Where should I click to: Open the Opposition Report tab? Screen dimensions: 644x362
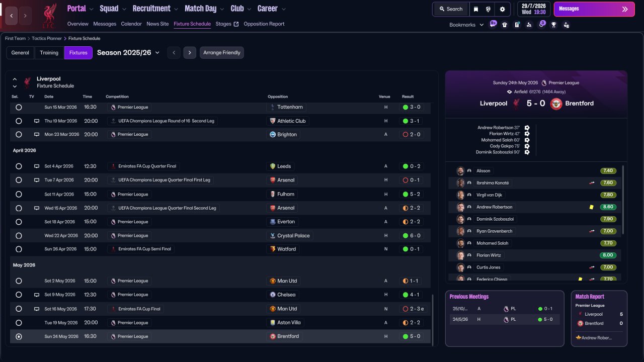(264, 24)
